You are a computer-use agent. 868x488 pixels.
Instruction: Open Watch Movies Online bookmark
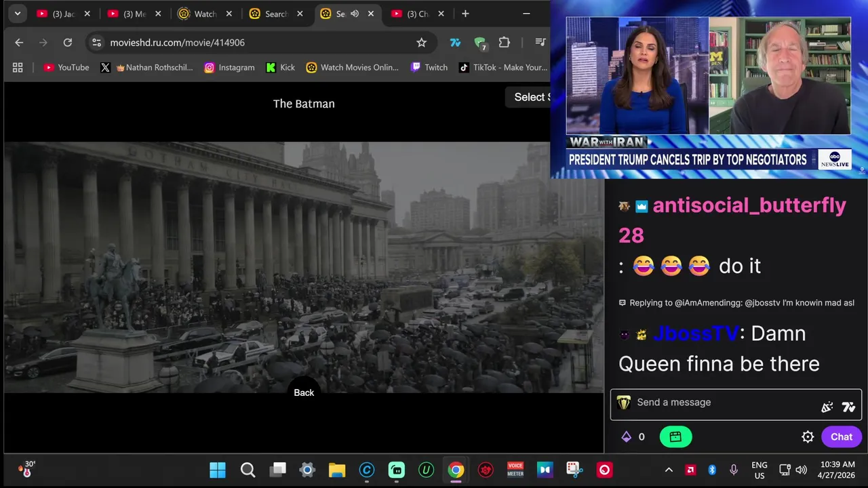[x=353, y=67]
